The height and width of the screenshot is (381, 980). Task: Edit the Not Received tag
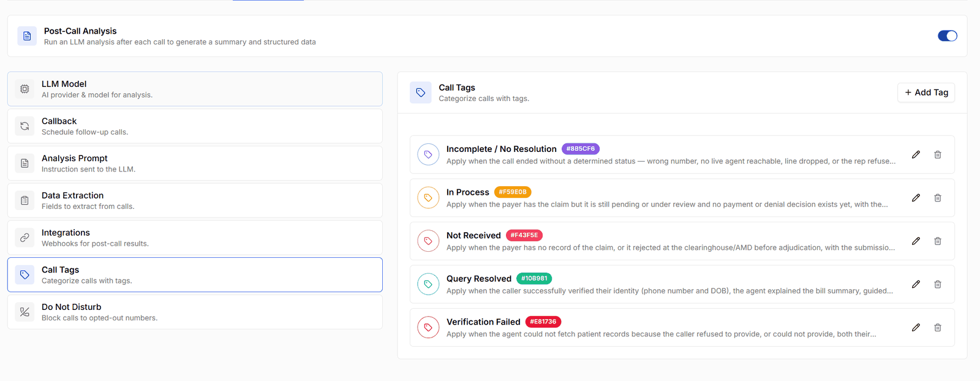coord(916,241)
